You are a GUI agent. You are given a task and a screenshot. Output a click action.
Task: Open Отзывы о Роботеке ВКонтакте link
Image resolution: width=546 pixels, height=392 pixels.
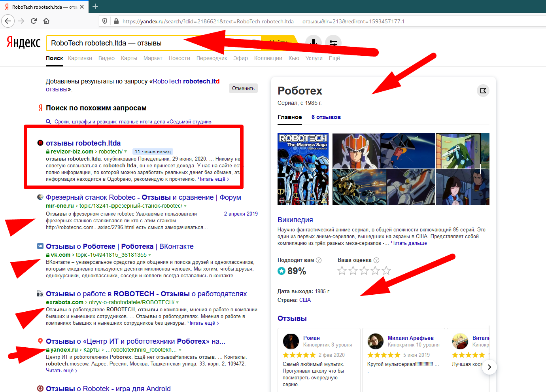(119, 246)
